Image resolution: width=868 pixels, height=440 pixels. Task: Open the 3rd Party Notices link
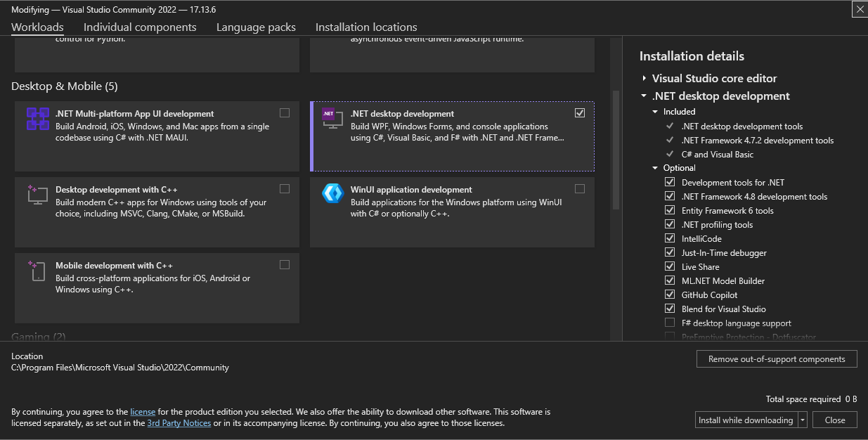tap(179, 423)
